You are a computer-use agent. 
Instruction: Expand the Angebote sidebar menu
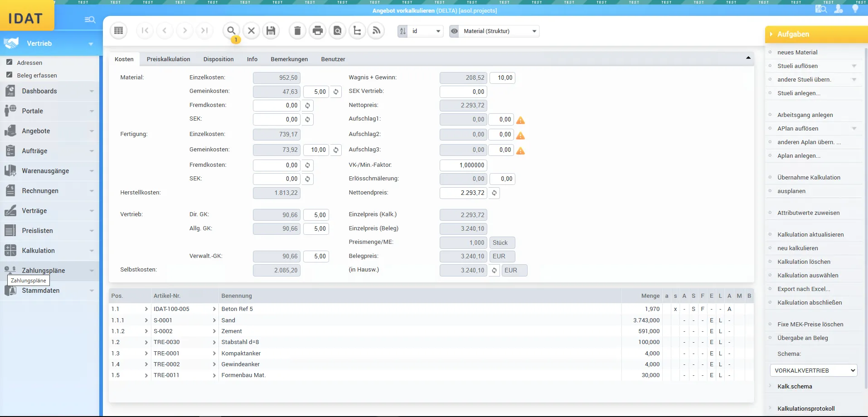pos(49,131)
